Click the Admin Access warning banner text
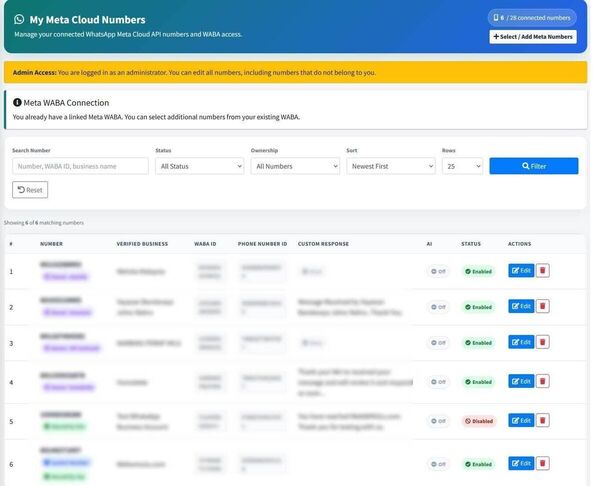This screenshot has height=486, width=600. point(194,72)
